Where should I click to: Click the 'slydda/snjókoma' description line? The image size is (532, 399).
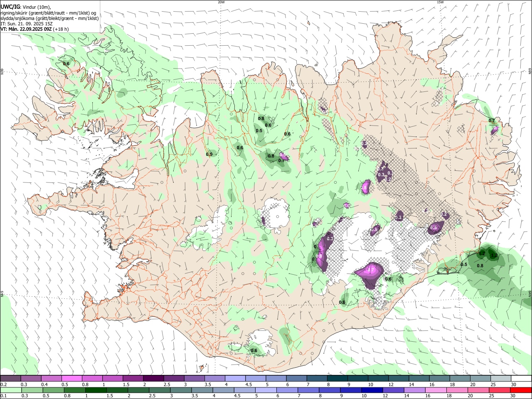pos(49,18)
